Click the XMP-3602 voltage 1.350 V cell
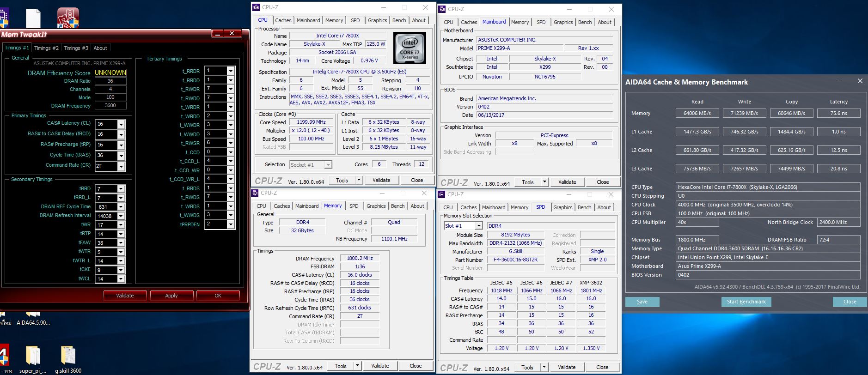 pyautogui.click(x=591, y=348)
